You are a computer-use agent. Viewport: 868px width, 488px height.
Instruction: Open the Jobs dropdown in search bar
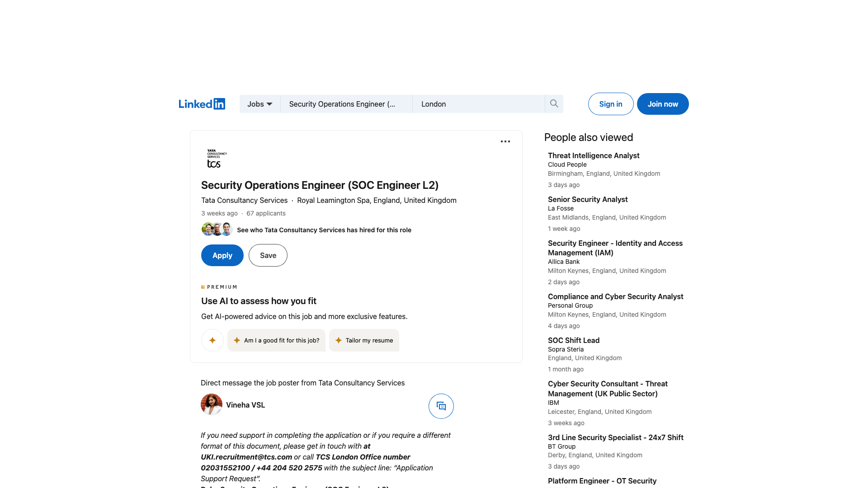(x=260, y=104)
